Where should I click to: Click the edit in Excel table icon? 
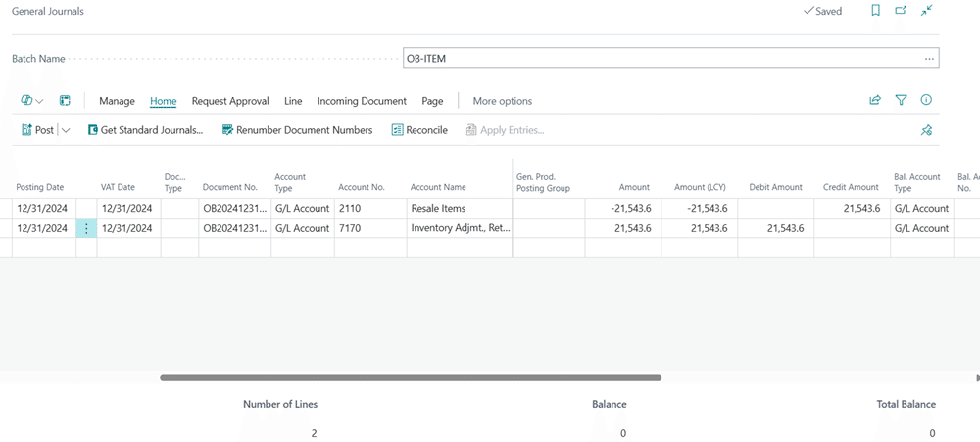(x=65, y=101)
